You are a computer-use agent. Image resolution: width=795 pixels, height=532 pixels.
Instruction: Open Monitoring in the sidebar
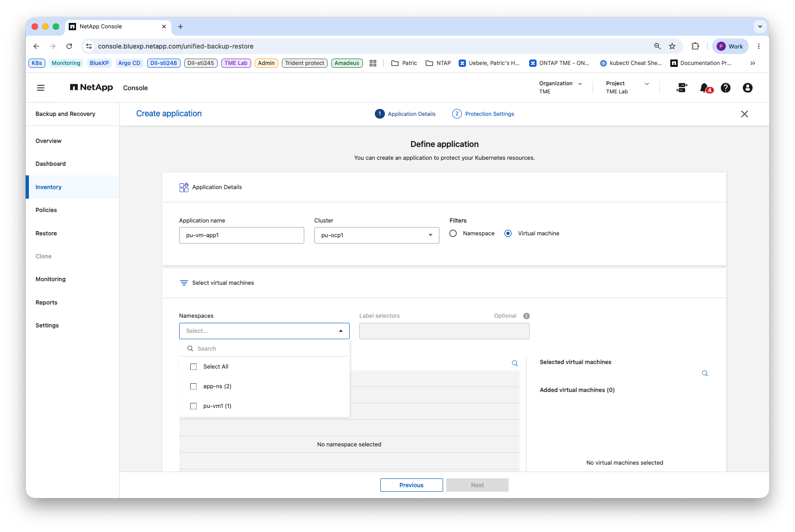[51, 279]
